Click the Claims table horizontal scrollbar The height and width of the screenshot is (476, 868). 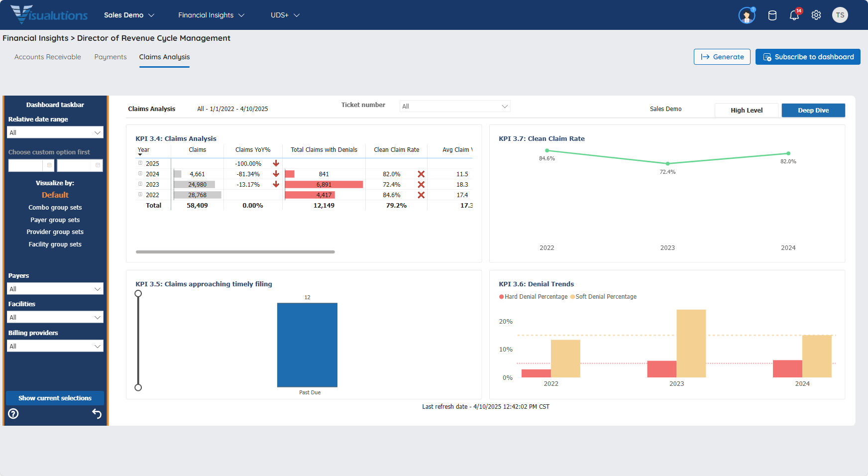point(235,252)
